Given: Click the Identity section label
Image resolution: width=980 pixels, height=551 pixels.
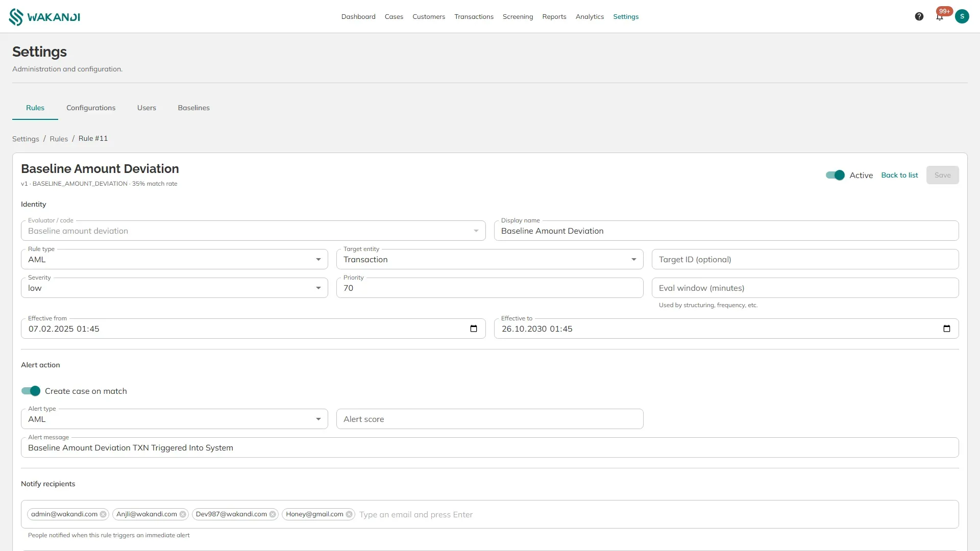Looking at the screenshot, I should [x=34, y=204].
